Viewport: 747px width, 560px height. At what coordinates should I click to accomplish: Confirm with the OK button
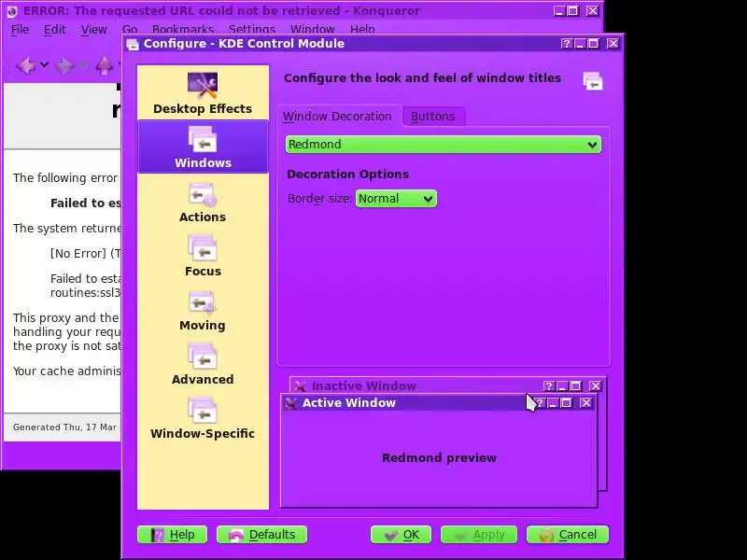click(x=402, y=535)
